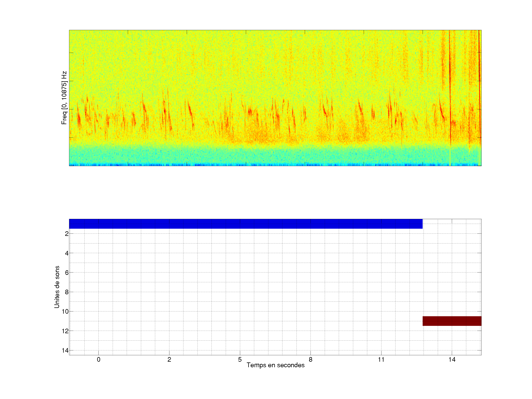Image resolution: width=532 pixels, height=399 pixels.
Task: Click y-axis tick label 8
Action: (67, 292)
